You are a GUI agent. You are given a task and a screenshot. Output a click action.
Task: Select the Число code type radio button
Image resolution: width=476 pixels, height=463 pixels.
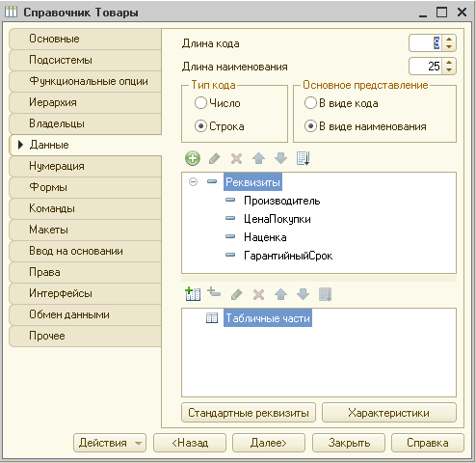(x=200, y=103)
